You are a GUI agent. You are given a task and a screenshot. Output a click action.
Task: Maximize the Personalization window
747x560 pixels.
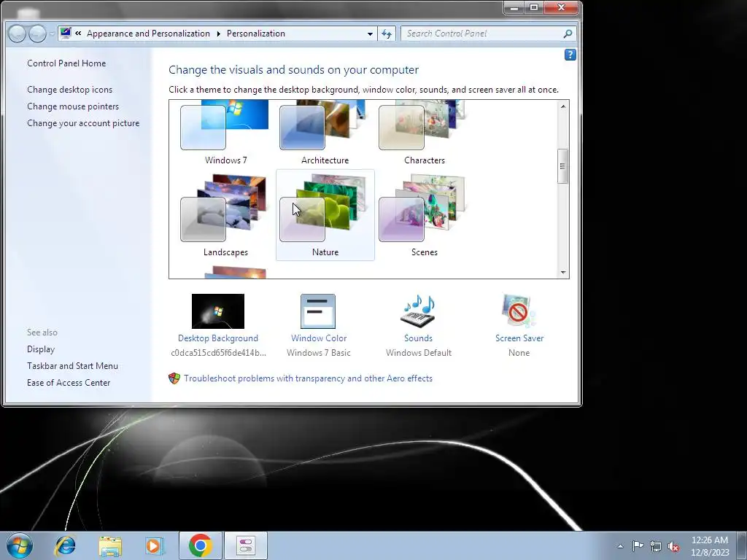click(x=534, y=7)
